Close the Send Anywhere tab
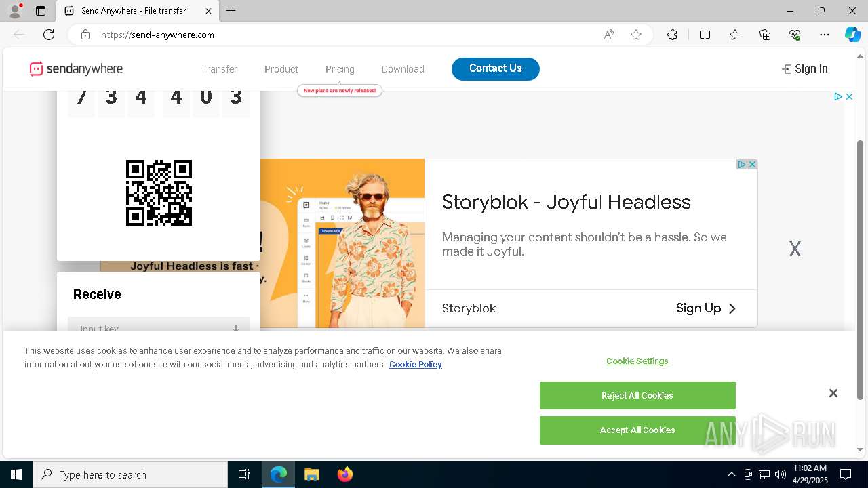 pos(208,11)
